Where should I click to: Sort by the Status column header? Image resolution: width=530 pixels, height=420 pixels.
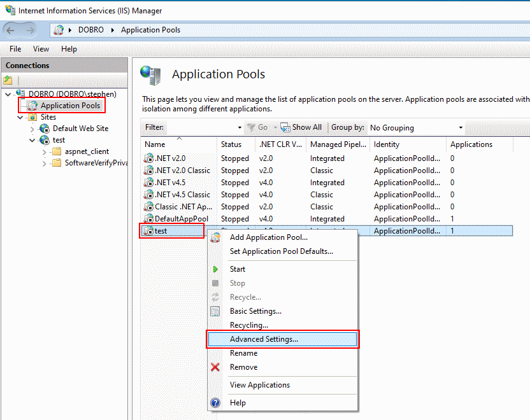236,144
